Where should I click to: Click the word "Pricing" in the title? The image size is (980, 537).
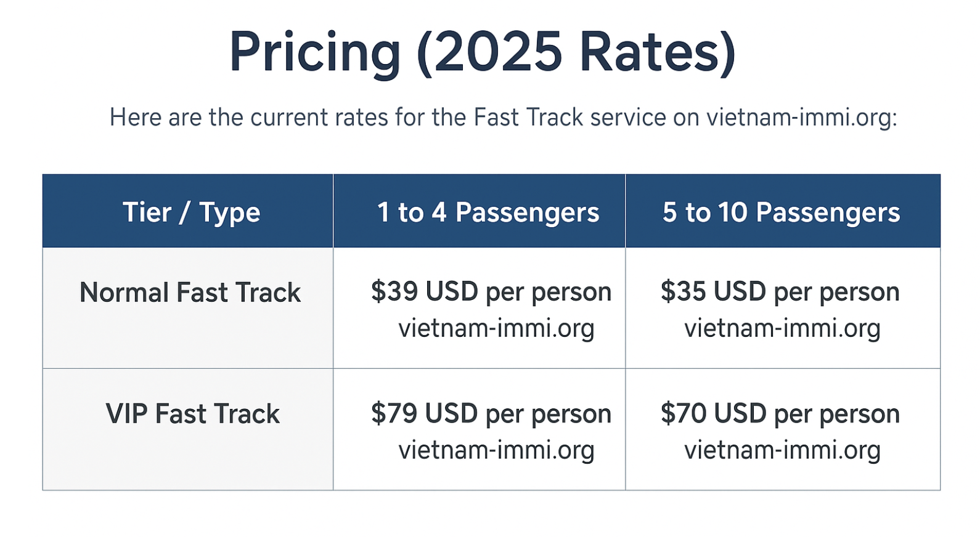pos(315,52)
